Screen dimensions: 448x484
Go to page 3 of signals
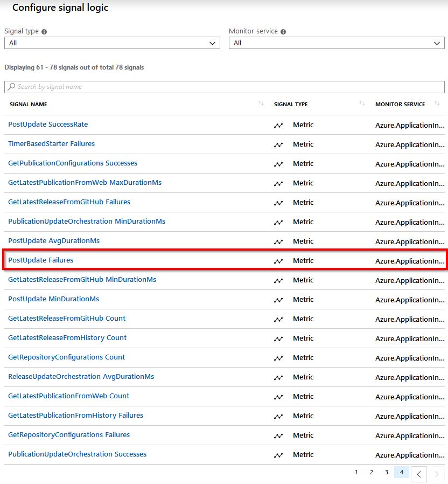386,472
